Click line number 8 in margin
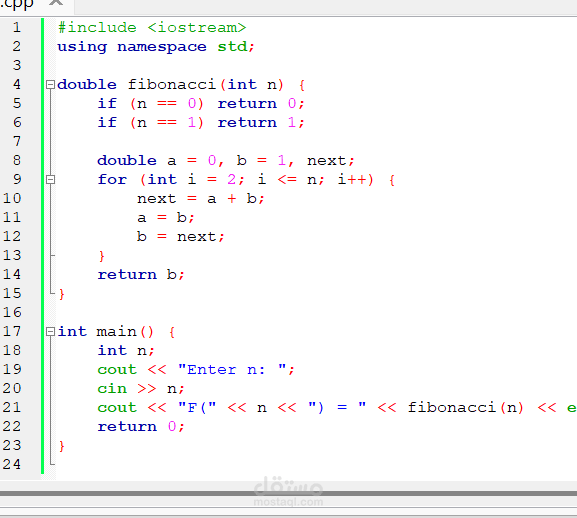Image resolution: width=577 pixels, height=518 pixels. point(17,160)
